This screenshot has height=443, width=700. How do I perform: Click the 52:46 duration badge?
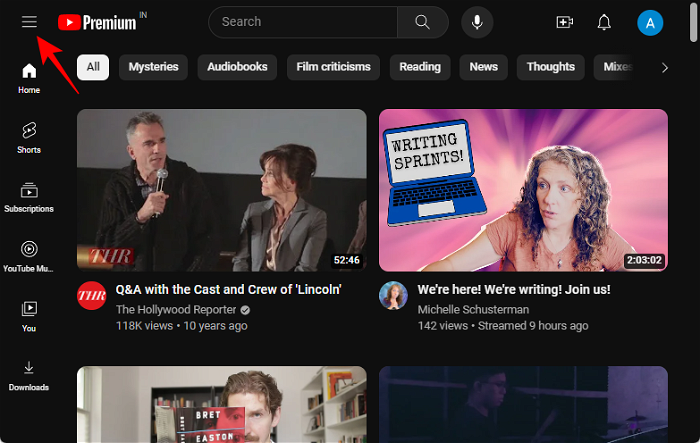coord(347,260)
